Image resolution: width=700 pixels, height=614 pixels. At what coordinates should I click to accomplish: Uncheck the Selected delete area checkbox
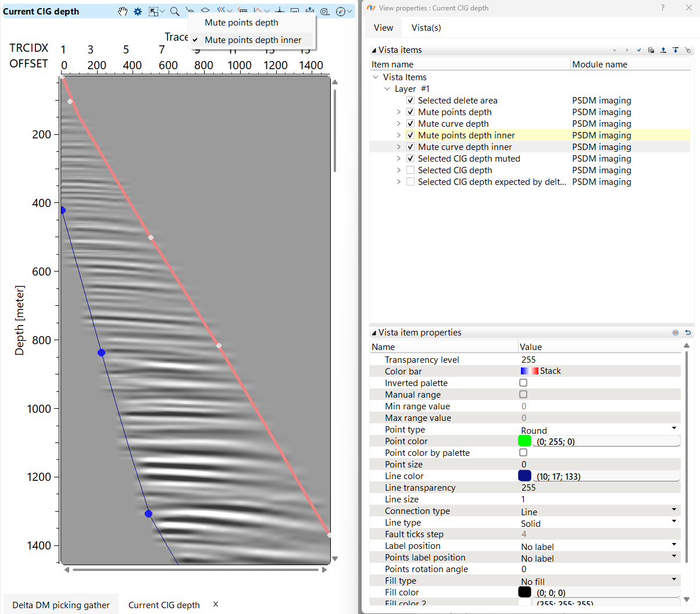410,101
